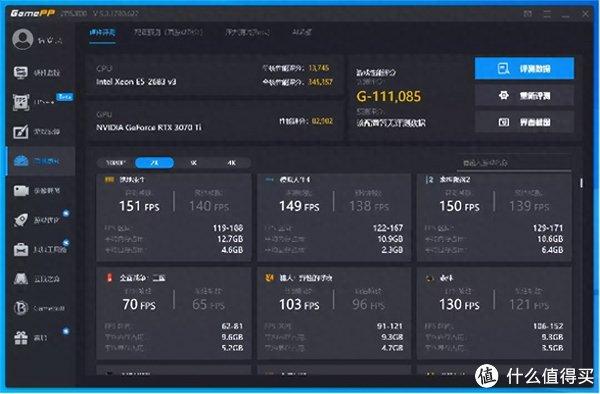Open the pencil edit sidebar icon
Image resolution: width=600 pixels, height=394 pixels.
point(21,132)
